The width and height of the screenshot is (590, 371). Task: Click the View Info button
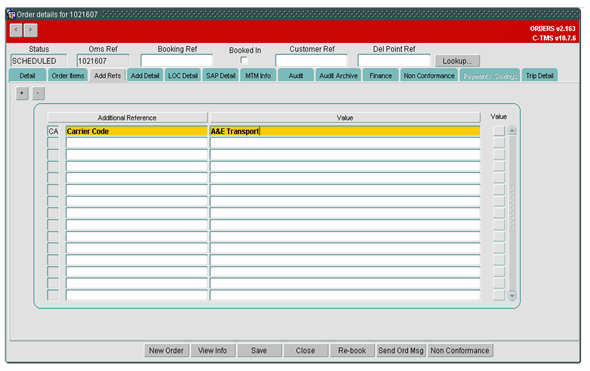213,350
